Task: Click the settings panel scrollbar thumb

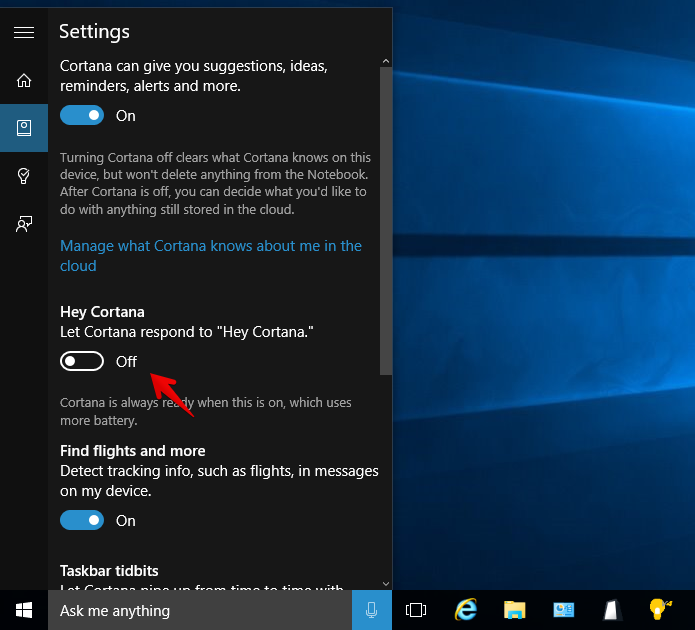Action: click(x=386, y=221)
